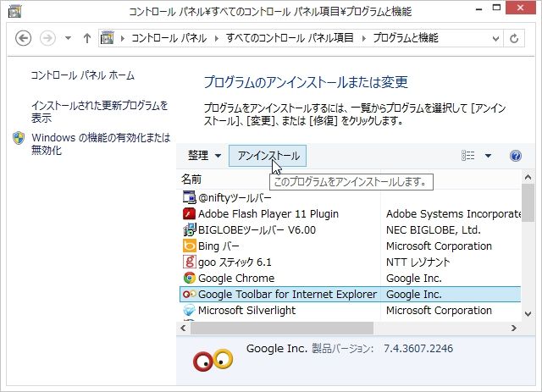Image resolution: width=542 pixels, height=392 pixels.
Task: Click the Forward navigation arrow
Action: pyautogui.click(x=47, y=38)
